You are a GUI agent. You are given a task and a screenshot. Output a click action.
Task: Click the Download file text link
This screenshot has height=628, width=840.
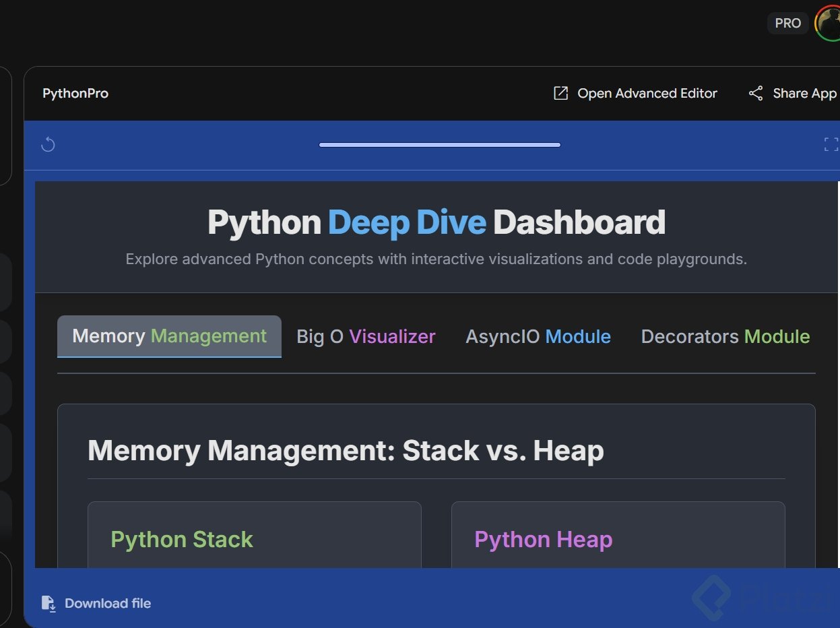(108, 604)
